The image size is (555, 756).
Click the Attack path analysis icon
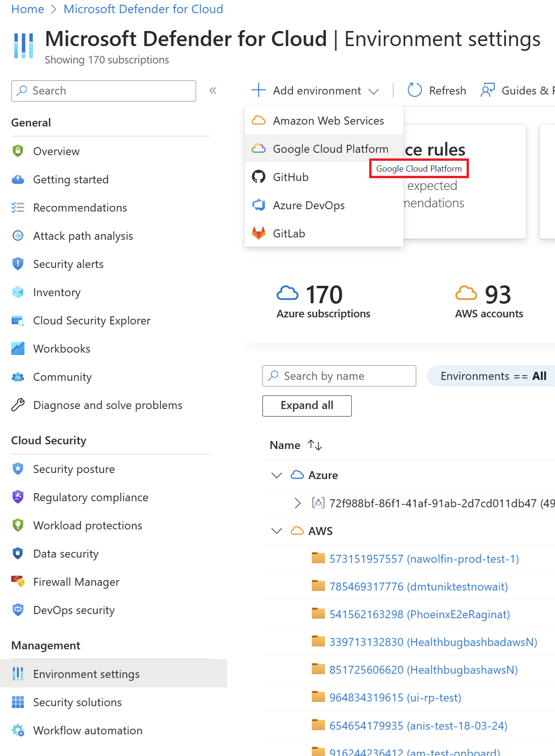click(x=18, y=236)
